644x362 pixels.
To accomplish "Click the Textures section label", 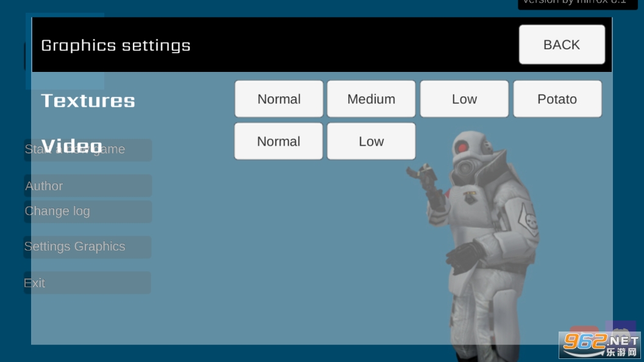I will coord(88,101).
